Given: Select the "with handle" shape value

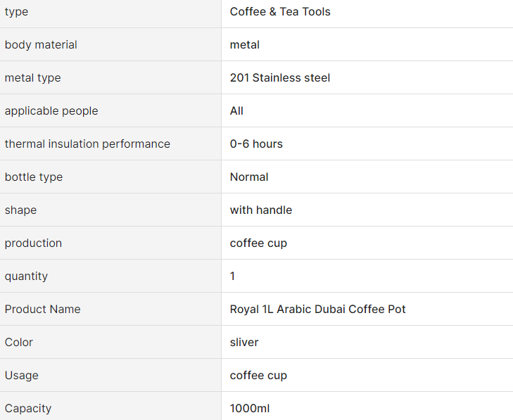Looking at the screenshot, I should (x=261, y=210).
